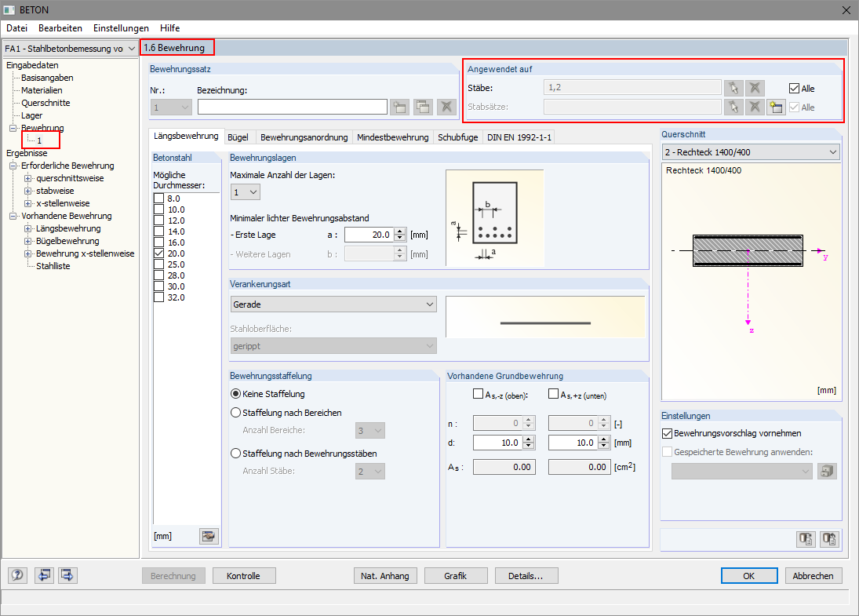This screenshot has width=859, height=616.
Task: Click the pick members icon in Stäbe row
Action: pyautogui.click(x=733, y=88)
